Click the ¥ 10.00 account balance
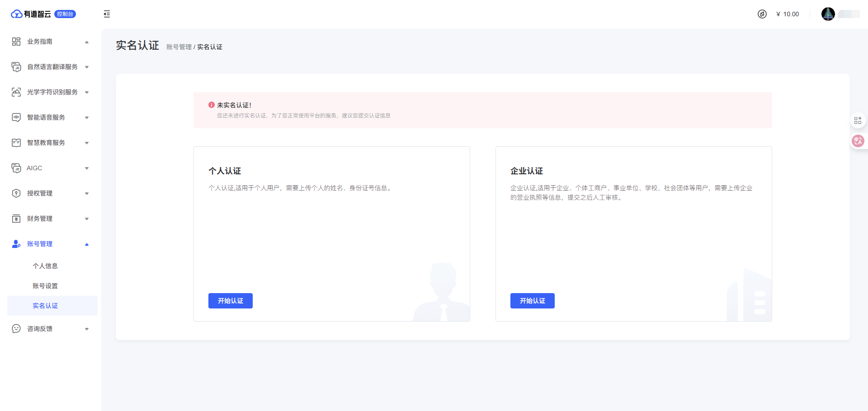This screenshot has height=411, width=868. tap(788, 14)
